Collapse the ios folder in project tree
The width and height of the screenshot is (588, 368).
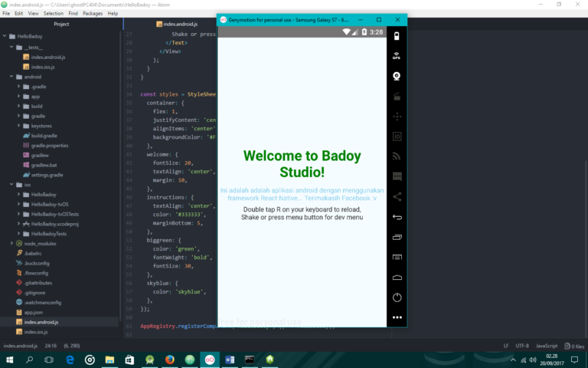point(11,185)
